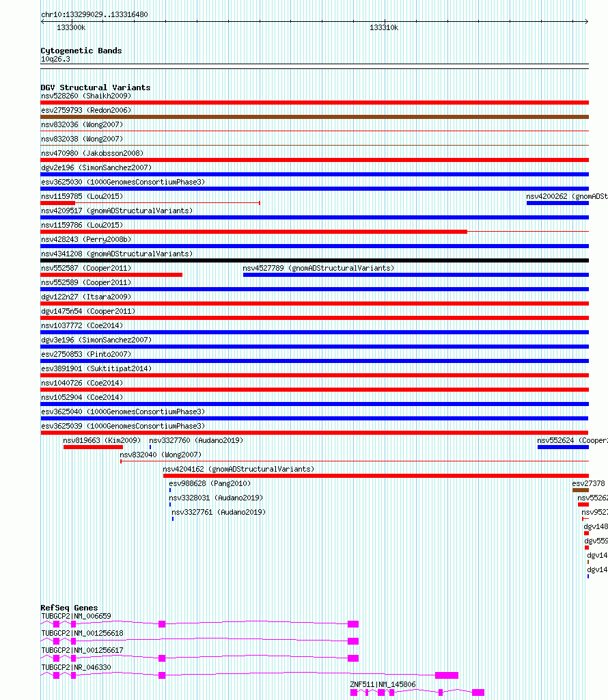Click the nsv552624 blue variant bar
This screenshot has width=608, height=700.
click(x=563, y=447)
